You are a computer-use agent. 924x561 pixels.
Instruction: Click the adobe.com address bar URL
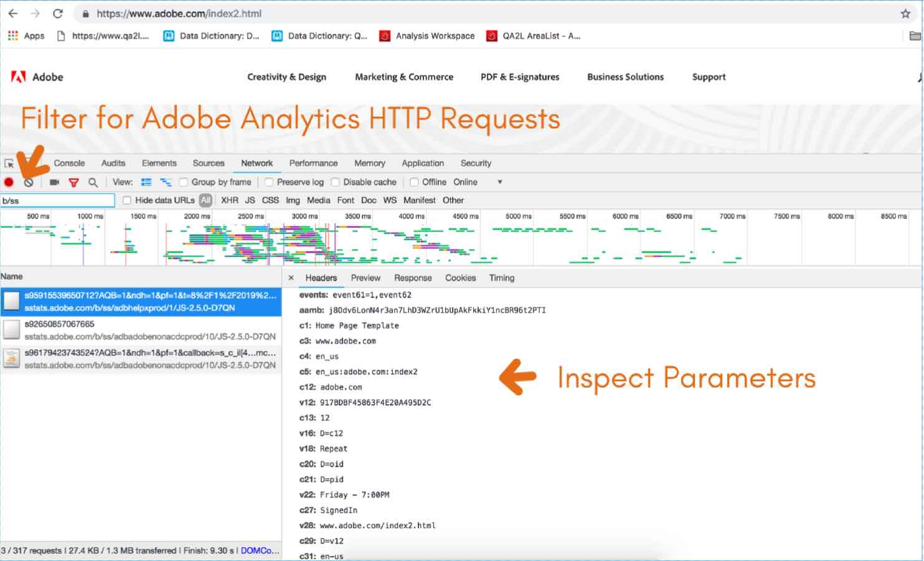click(179, 14)
